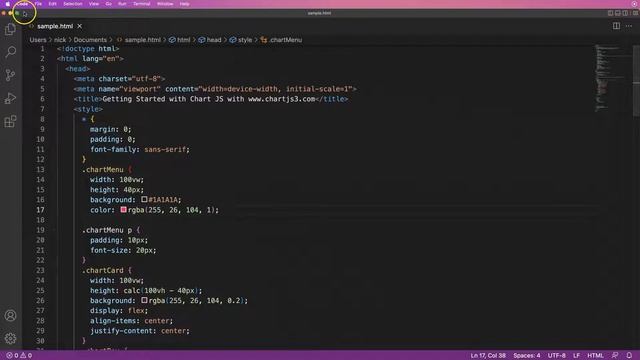Open the Window menu
This screenshot has height=360, width=640.
(x=165, y=4)
